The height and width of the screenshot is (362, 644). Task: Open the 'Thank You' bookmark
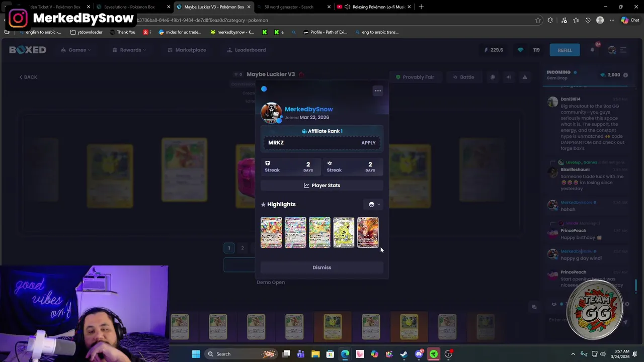click(122, 32)
